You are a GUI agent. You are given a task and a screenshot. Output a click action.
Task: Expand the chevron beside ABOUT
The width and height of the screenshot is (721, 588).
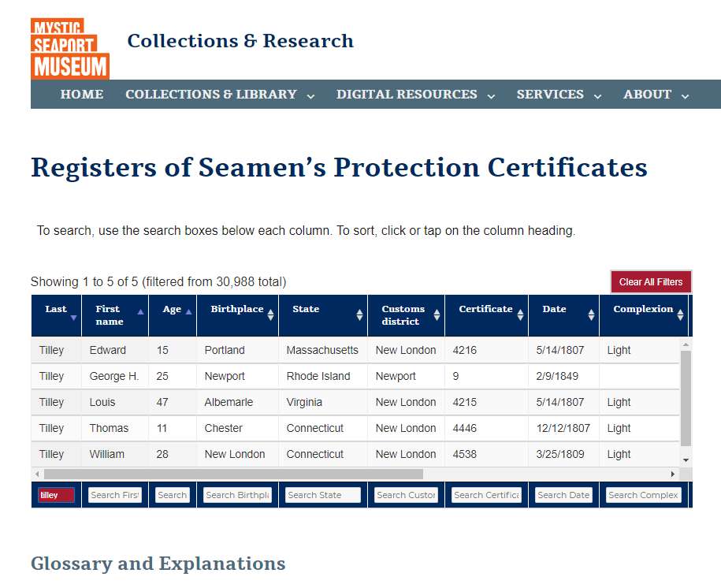pyautogui.click(x=685, y=96)
